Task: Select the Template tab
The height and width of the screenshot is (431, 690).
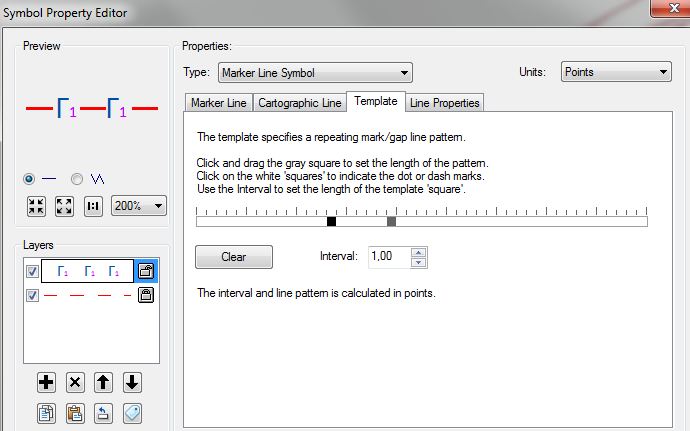Action: coord(376,101)
